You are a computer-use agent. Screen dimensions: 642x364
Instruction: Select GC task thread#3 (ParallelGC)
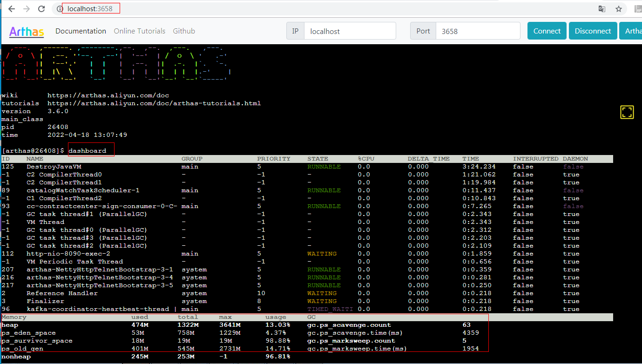[x=87, y=238]
